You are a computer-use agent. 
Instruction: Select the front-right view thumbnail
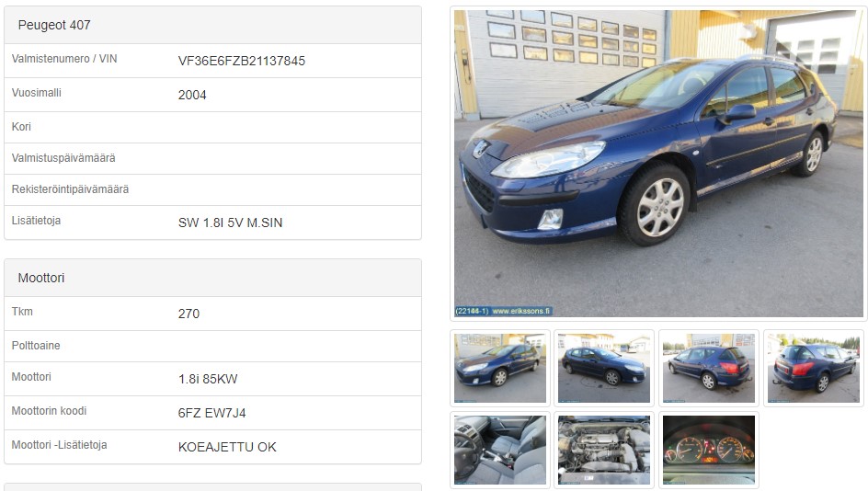point(604,368)
